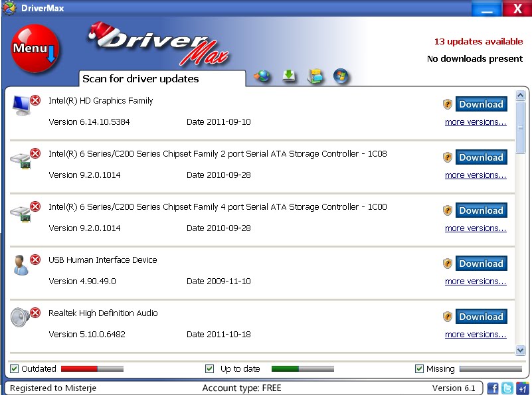Screen dimensions: 532x395
Task: Click the shield icon beside Realtek Audio Download
Action: [448, 317]
